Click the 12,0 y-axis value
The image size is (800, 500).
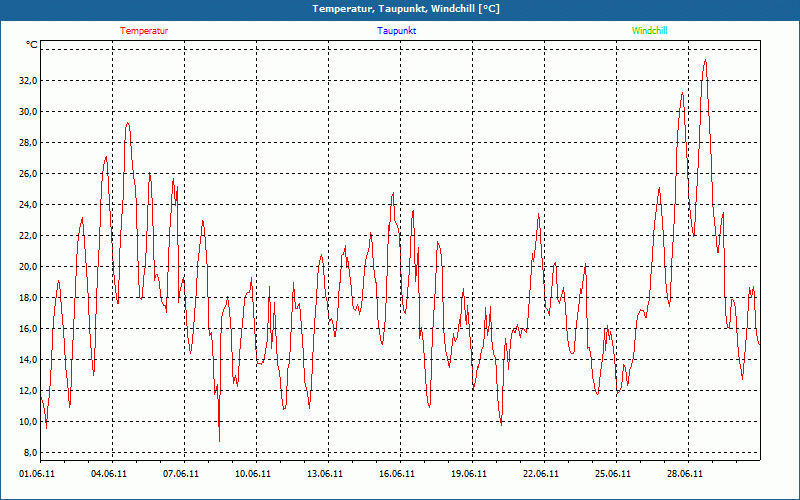(27, 391)
